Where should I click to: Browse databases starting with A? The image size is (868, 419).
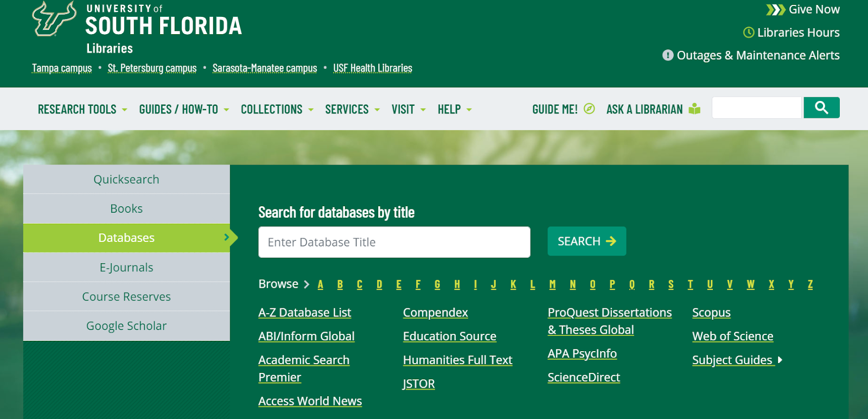tap(321, 284)
